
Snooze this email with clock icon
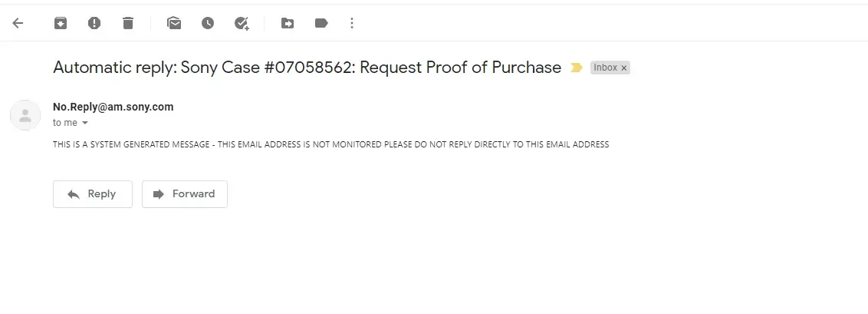click(208, 23)
